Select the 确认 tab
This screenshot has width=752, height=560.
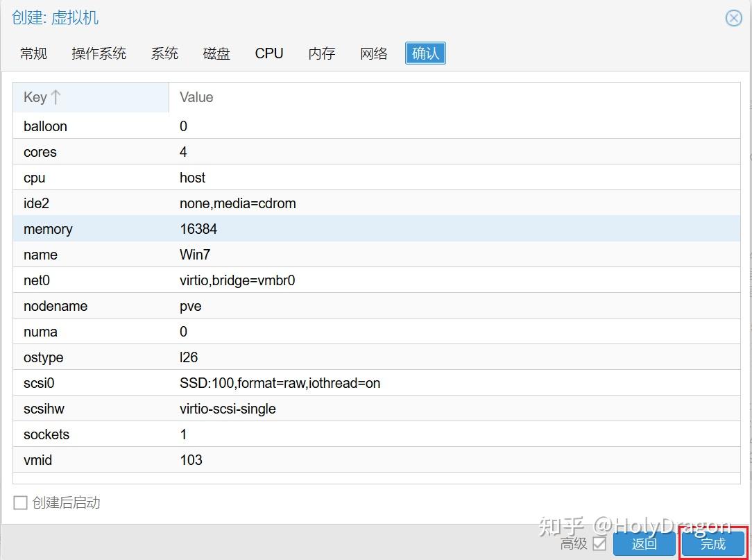click(x=425, y=53)
